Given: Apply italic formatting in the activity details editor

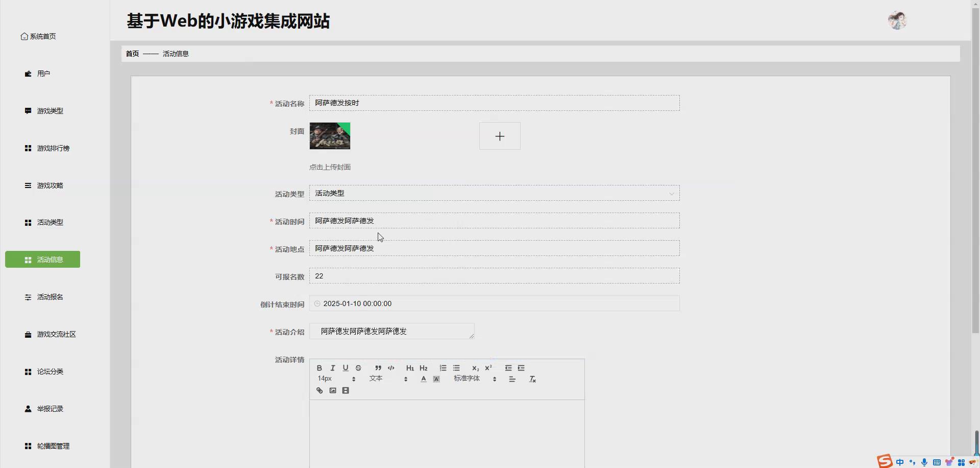Looking at the screenshot, I should tap(332, 368).
